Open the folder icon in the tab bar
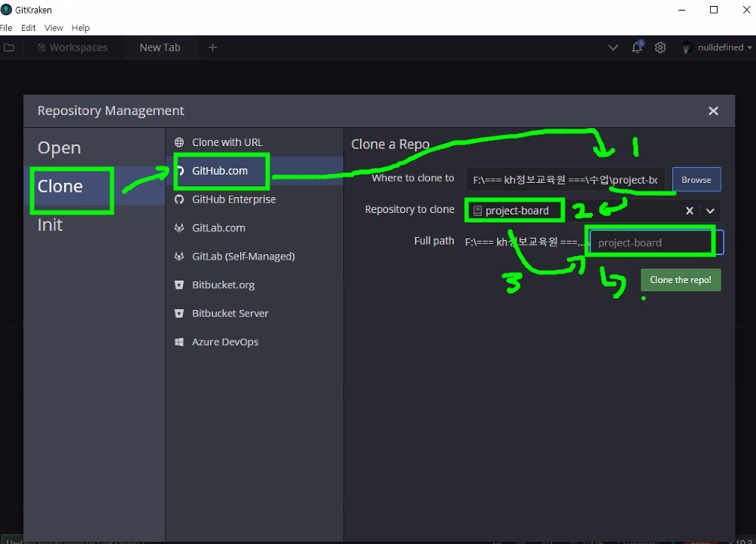 coord(9,47)
